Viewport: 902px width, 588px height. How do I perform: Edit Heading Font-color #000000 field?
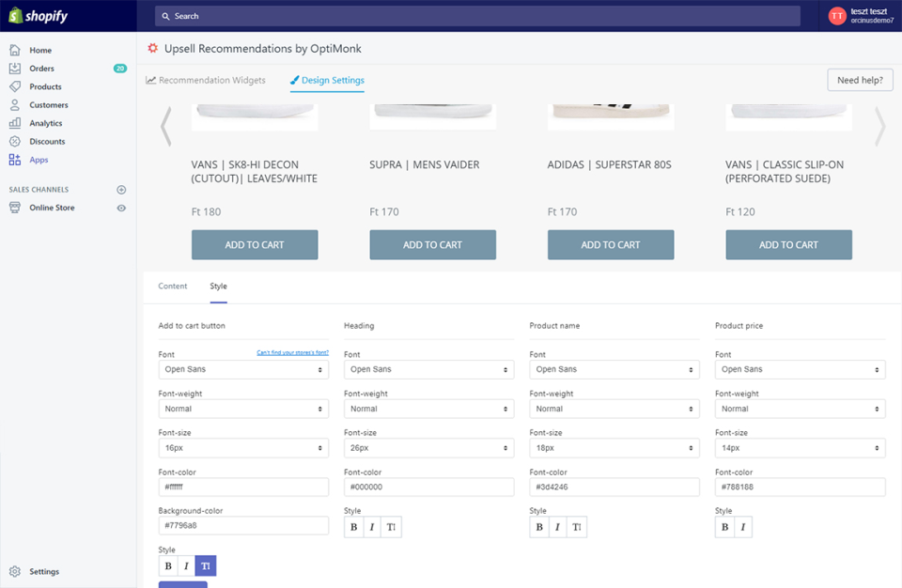[429, 487]
